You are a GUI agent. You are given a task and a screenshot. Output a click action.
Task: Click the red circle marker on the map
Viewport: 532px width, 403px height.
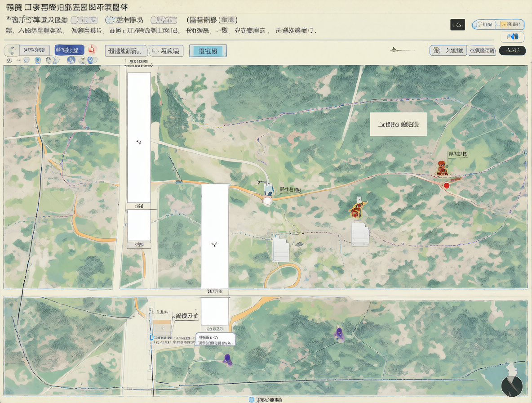pyautogui.click(x=447, y=185)
